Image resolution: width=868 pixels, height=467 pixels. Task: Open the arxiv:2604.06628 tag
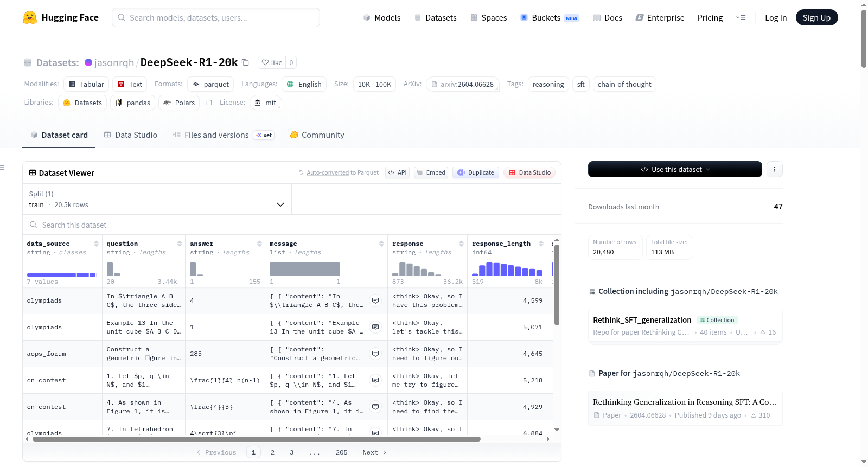pyautogui.click(x=463, y=84)
